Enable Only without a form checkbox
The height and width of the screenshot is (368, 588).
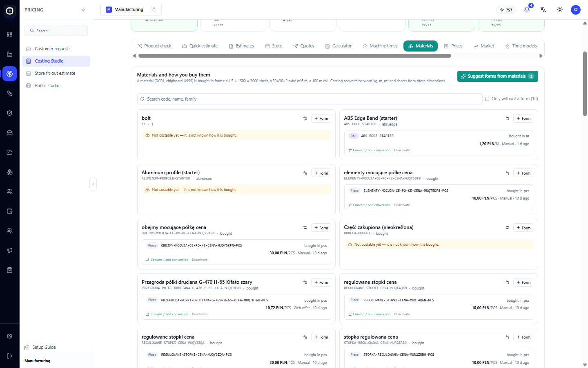[x=487, y=99]
